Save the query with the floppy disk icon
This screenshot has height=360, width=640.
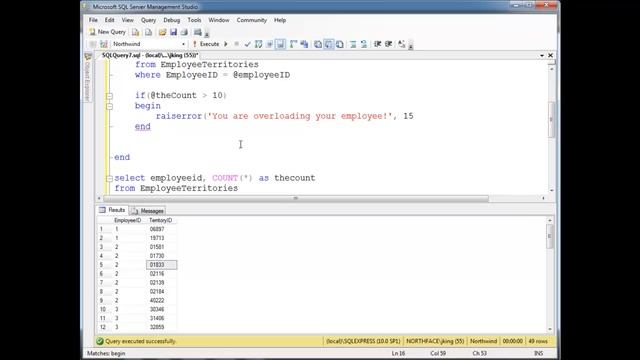click(x=173, y=32)
